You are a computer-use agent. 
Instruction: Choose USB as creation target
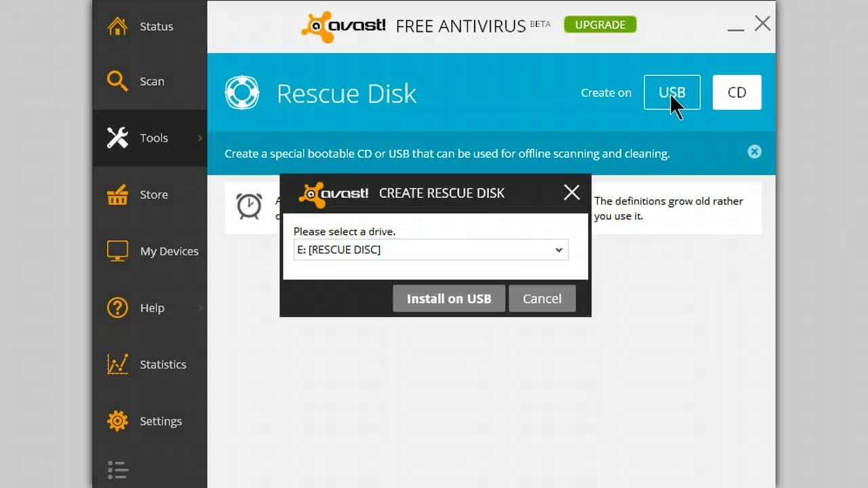point(672,92)
